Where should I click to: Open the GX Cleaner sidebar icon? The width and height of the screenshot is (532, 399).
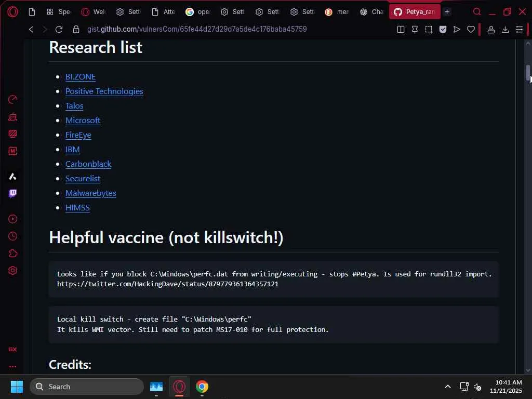click(x=12, y=117)
